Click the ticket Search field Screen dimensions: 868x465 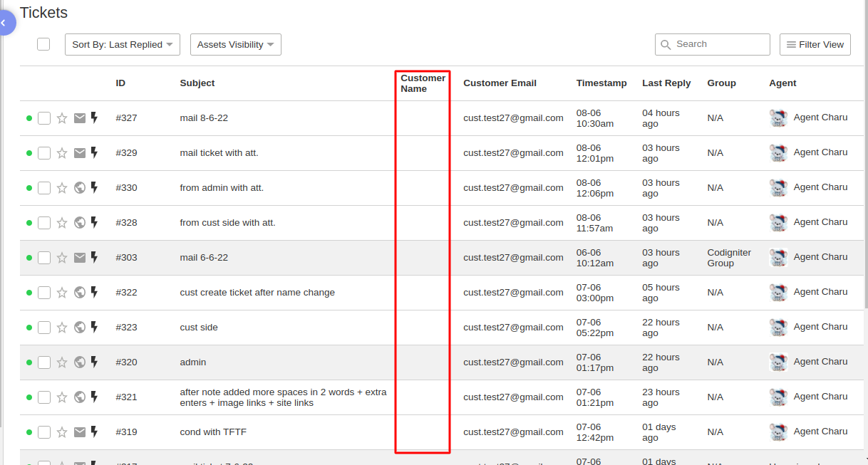pos(713,44)
